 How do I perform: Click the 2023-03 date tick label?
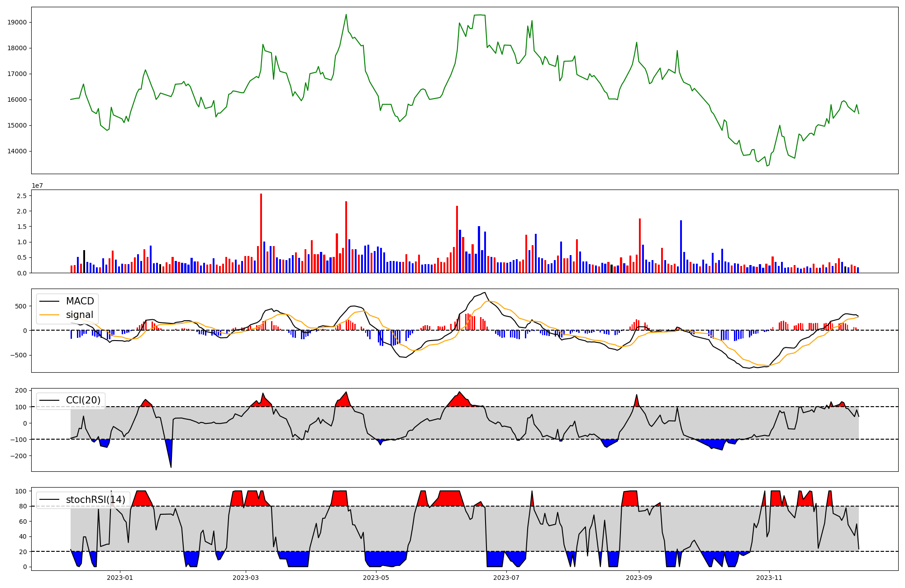(246, 578)
